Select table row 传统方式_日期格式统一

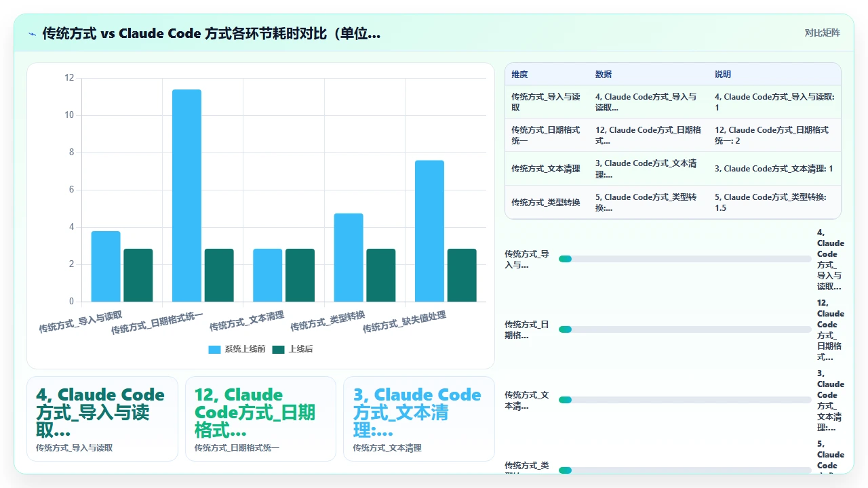coord(673,136)
